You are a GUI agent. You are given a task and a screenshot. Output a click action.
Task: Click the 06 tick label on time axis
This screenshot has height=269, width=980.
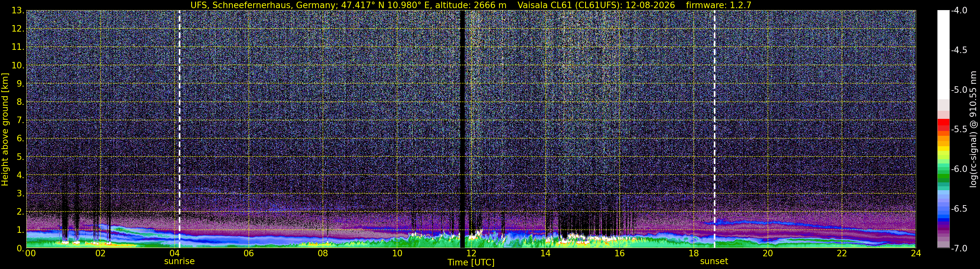pyautogui.click(x=248, y=253)
